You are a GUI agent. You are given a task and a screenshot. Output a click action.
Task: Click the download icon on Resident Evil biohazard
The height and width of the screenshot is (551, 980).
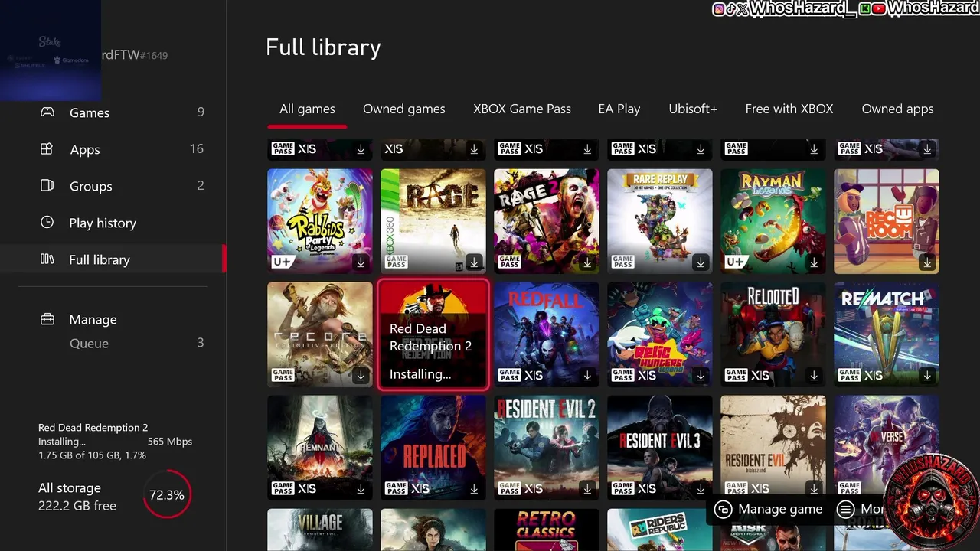[x=814, y=489]
